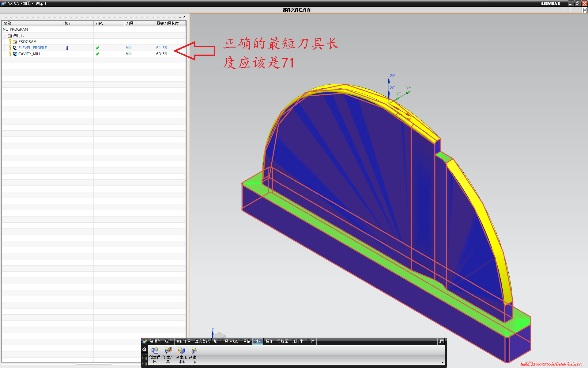Screen dimensions: 588x368
Task: Select the 未用项 folder in tree
Action: click(x=18, y=36)
